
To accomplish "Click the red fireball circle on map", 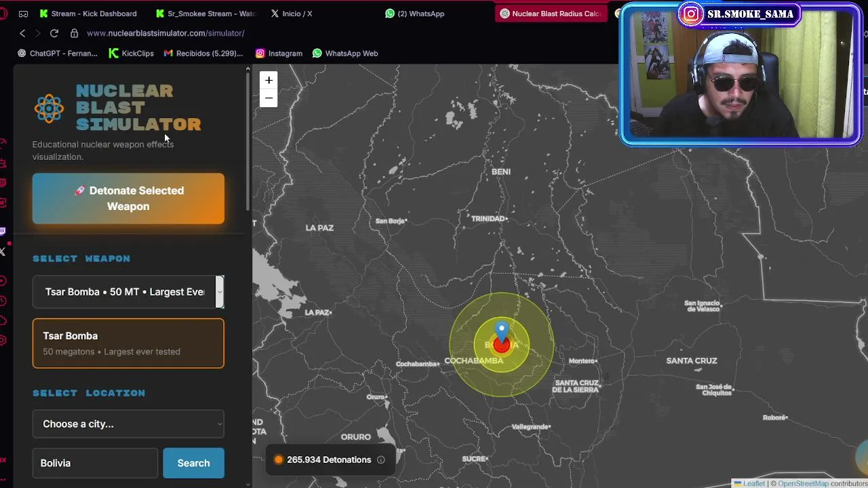I will click(501, 345).
